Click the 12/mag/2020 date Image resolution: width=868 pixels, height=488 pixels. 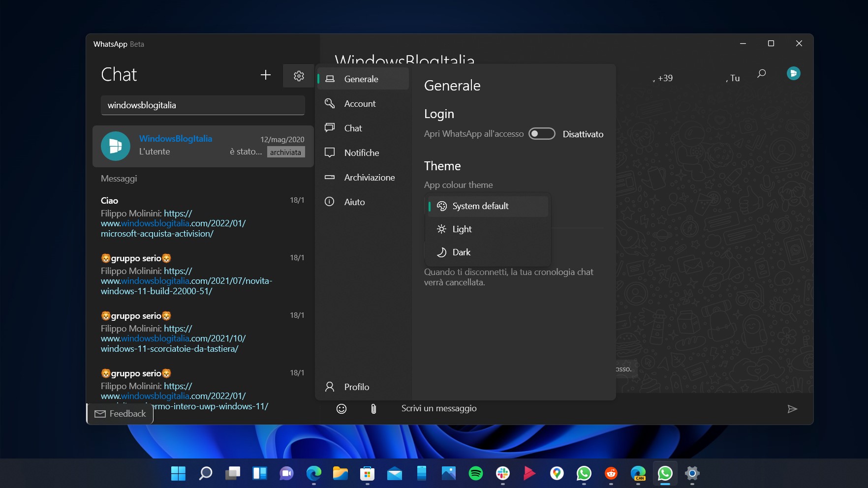[x=282, y=140]
